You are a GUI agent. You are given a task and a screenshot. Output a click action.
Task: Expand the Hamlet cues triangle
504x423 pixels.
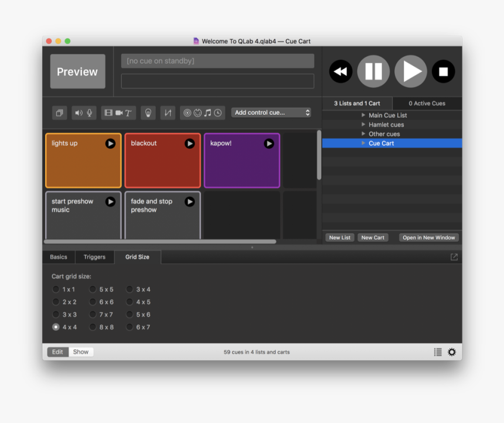click(363, 124)
